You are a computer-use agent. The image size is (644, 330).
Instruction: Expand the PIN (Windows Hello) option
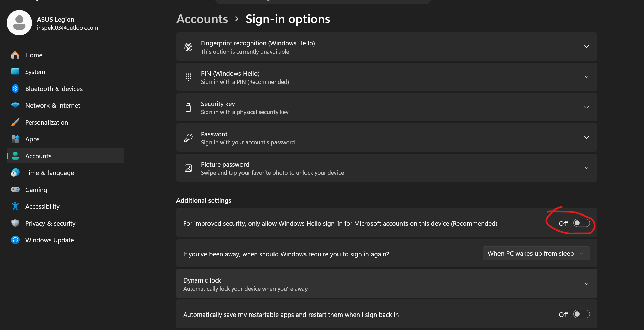pos(586,77)
